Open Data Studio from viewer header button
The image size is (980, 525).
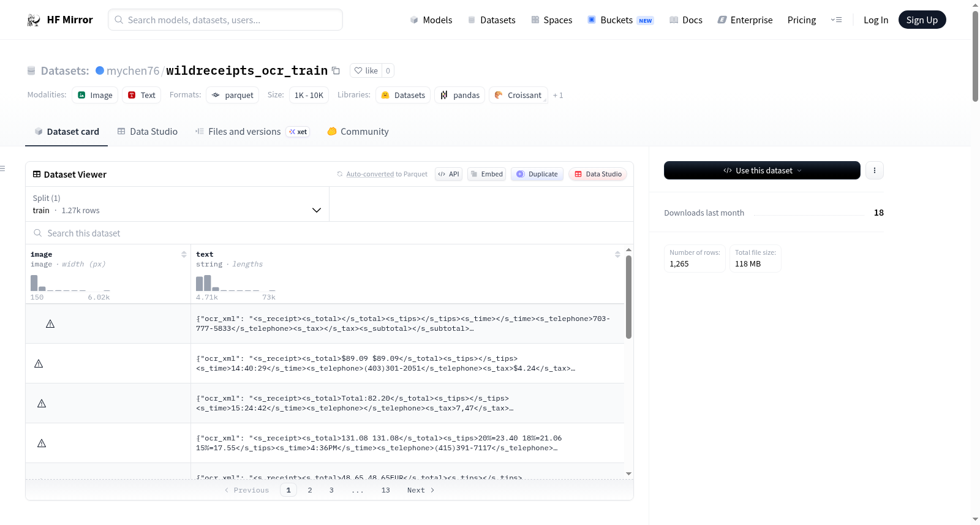pos(598,174)
